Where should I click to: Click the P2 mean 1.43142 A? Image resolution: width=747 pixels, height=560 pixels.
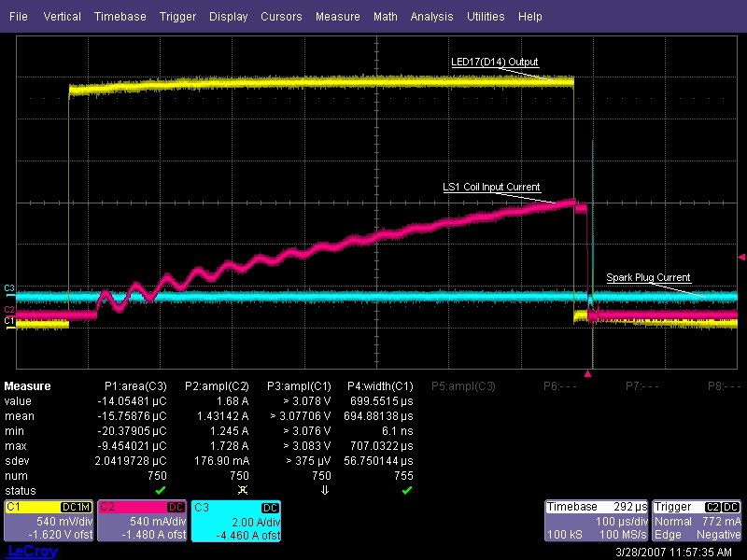click(x=222, y=416)
